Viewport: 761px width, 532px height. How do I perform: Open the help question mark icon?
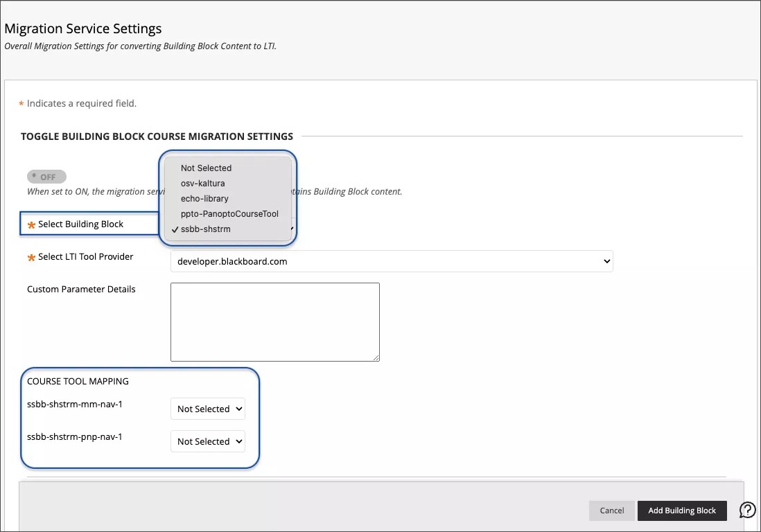(x=747, y=510)
